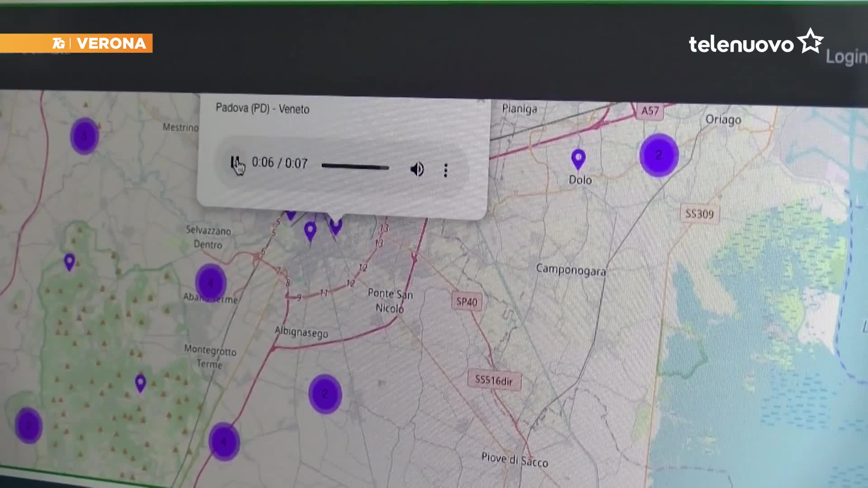Close the Padova (PD) - Veneto popup
Viewport: 868px width, 488px height.
tap(481, 102)
